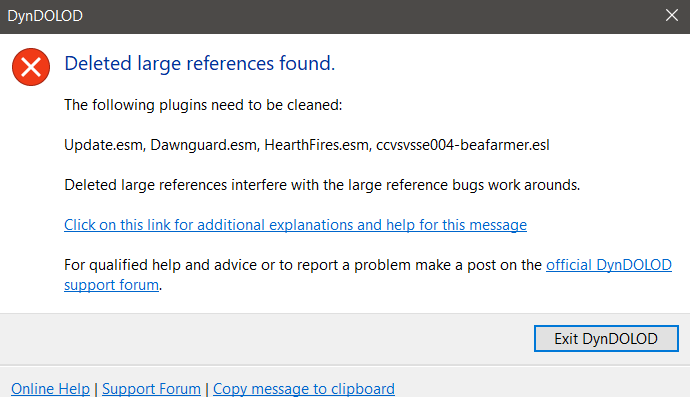This screenshot has width=690, height=397.
Task: Open the official DynDOLOD support forum link
Action: click(x=609, y=265)
